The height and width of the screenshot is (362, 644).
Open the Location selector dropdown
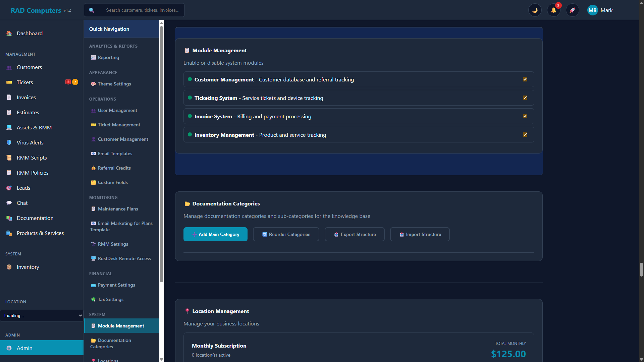pyautogui.click(x=42, y=315)
